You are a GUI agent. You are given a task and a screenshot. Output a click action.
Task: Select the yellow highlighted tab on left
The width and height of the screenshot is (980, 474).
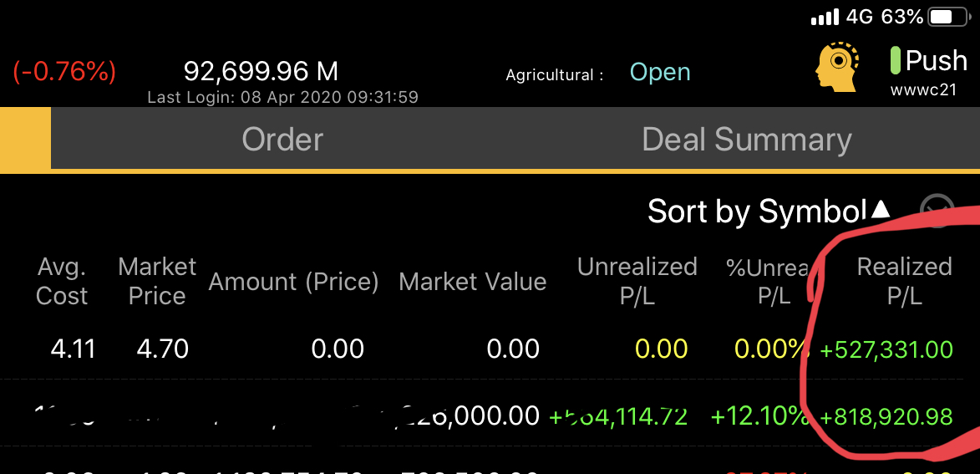click(25, 138)
